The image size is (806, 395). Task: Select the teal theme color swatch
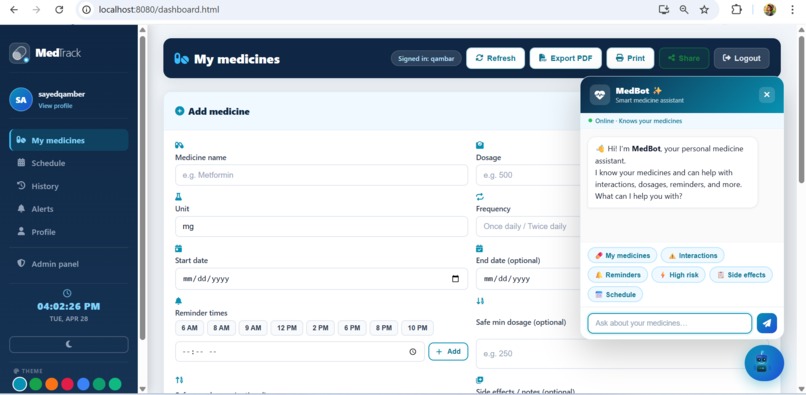[20, 384]
